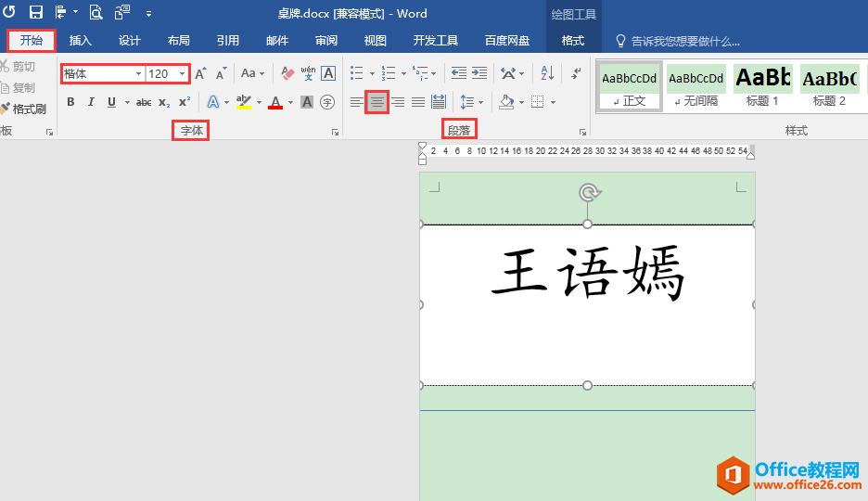Click the Borders icon
The height and width of the screenshot is (501, 868).
pos(538,102)
